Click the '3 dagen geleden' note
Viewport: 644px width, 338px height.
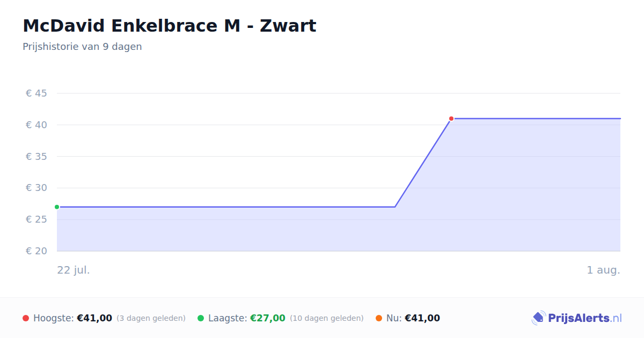click(x=151, y=318)
